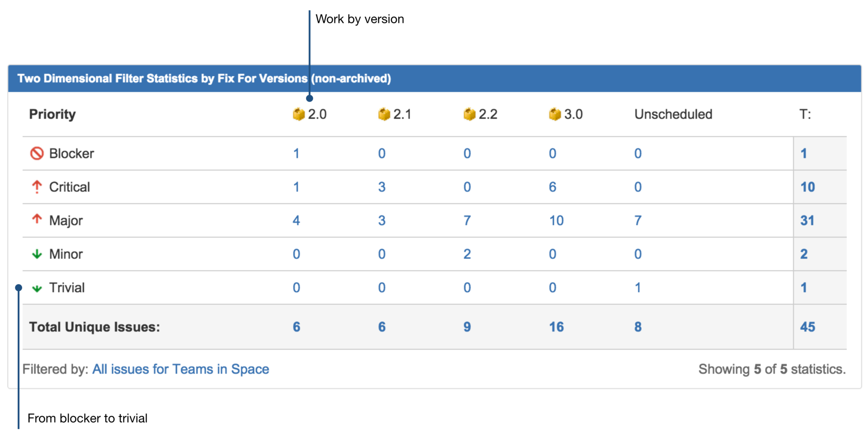
Task: Click the Showing 5 of 5 statistics text
Action: [x=772, y=369]
